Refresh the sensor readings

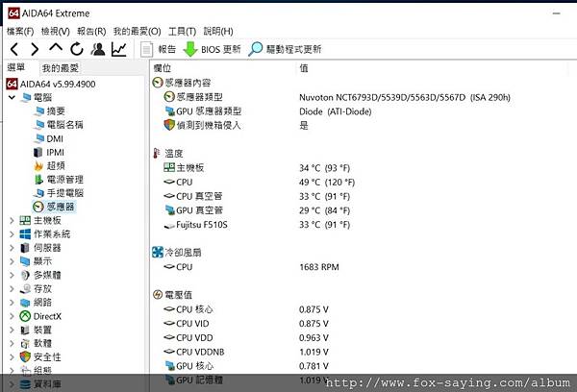click(x=77, y=49)
